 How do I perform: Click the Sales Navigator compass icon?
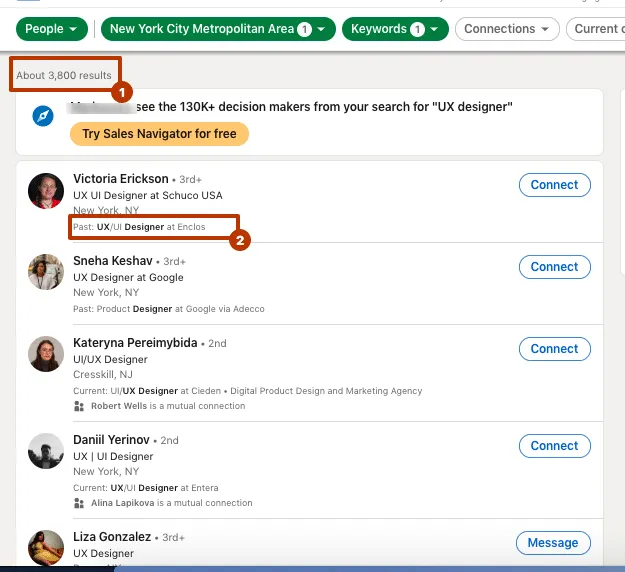click(x=43, y=116)
